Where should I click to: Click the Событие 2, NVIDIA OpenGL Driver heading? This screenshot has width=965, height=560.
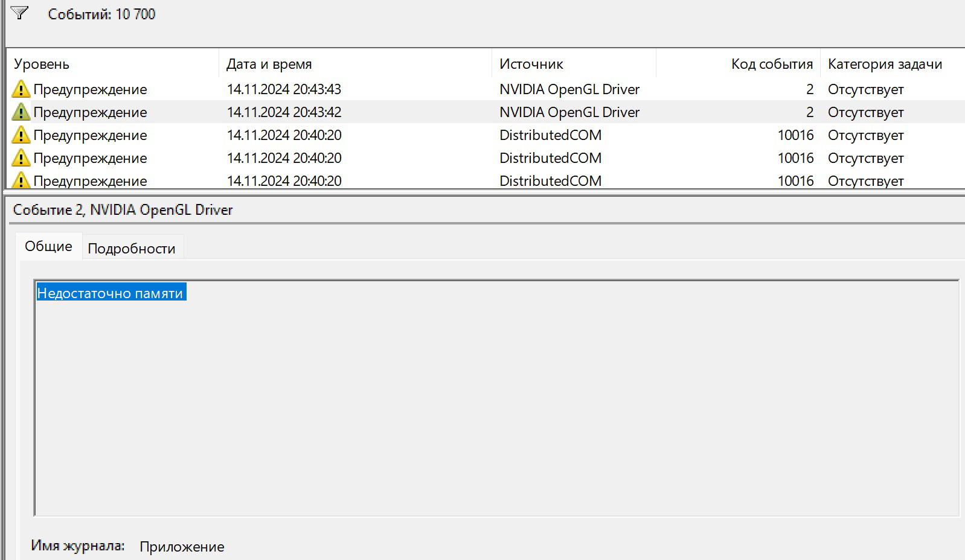[123, 209]
